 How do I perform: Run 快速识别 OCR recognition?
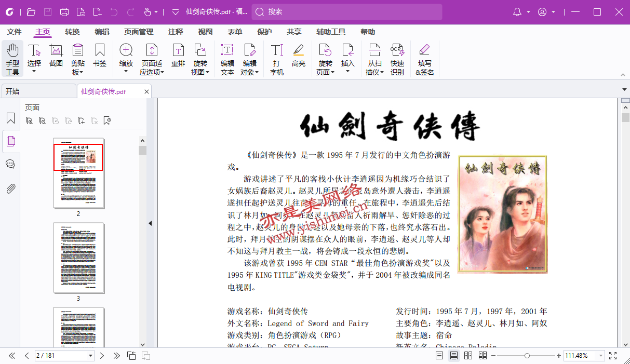pos(397,59)
